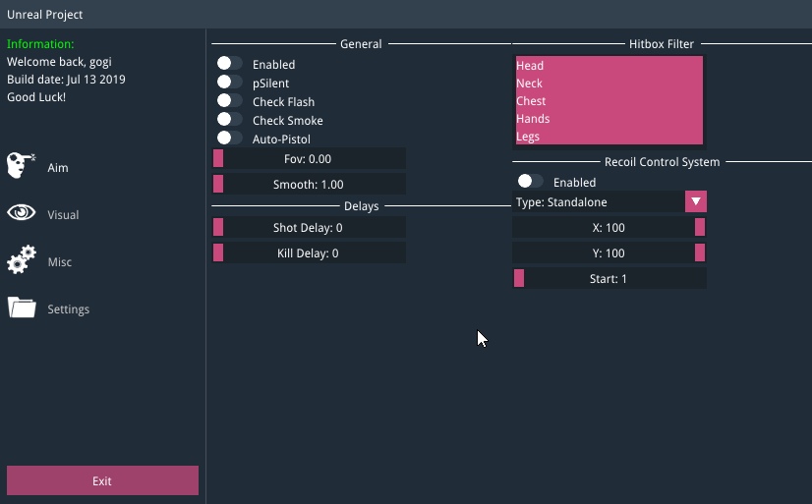Enable the pSilent toggle
Image resolution: width=812 pixels, height=504 pixels.
pos(229,83)
